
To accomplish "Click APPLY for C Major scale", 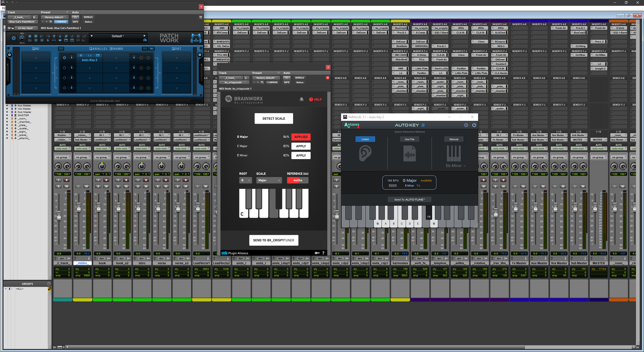I will (301, 146).
